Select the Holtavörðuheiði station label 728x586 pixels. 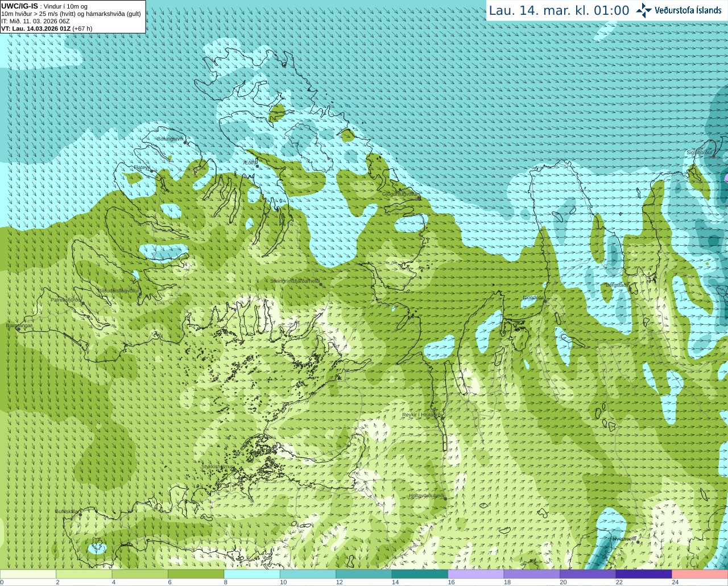click(x=427, y=496)
